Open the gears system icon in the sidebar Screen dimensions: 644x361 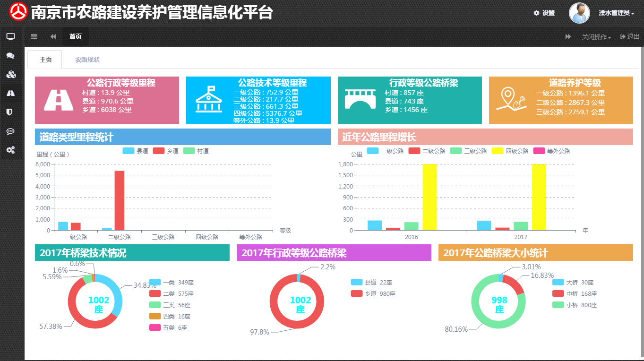coord(10,150)
